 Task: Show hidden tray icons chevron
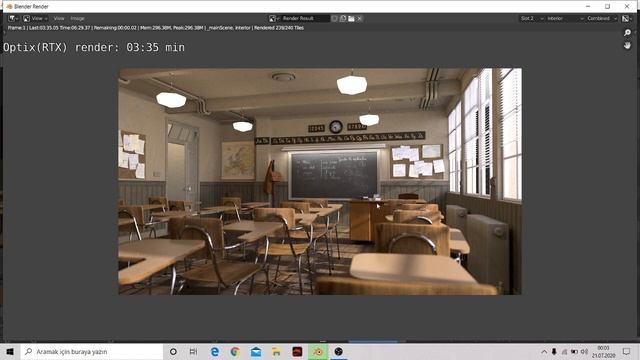click(544, 351)
